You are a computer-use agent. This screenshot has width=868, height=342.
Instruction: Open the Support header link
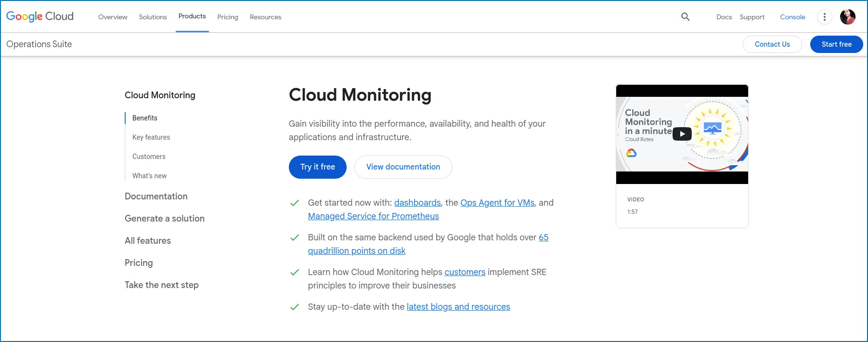(752, 17)
